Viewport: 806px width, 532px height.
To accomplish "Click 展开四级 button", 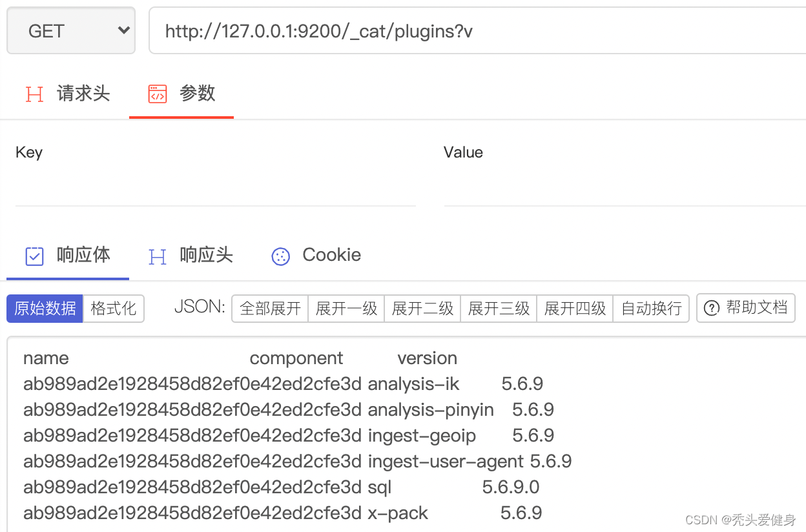I will tap(575, 309).
